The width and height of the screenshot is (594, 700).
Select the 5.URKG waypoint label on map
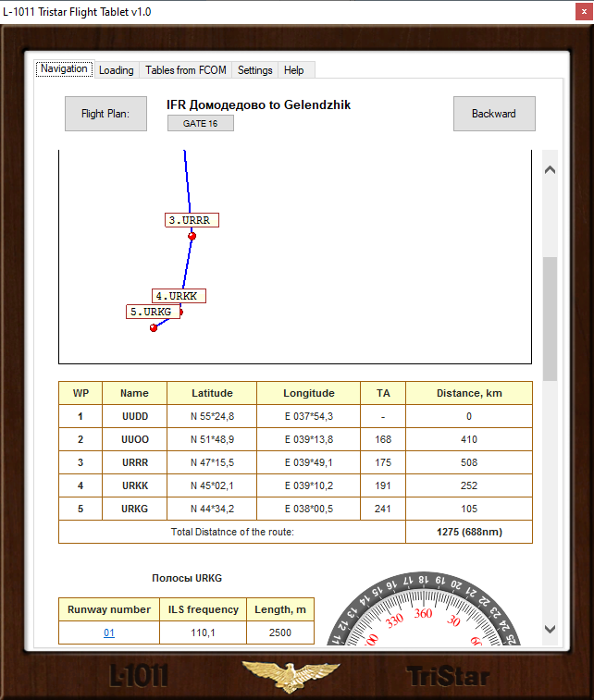[x=154, y=312]
